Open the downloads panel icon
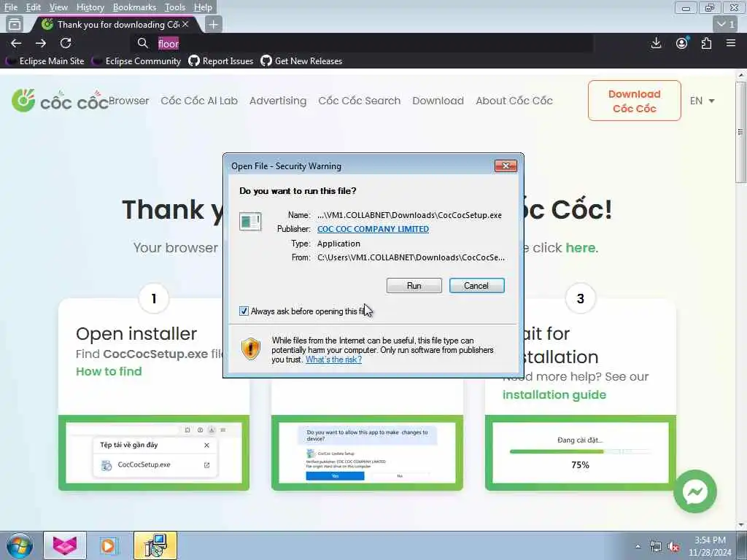747x560 pixels. [656, 43]
